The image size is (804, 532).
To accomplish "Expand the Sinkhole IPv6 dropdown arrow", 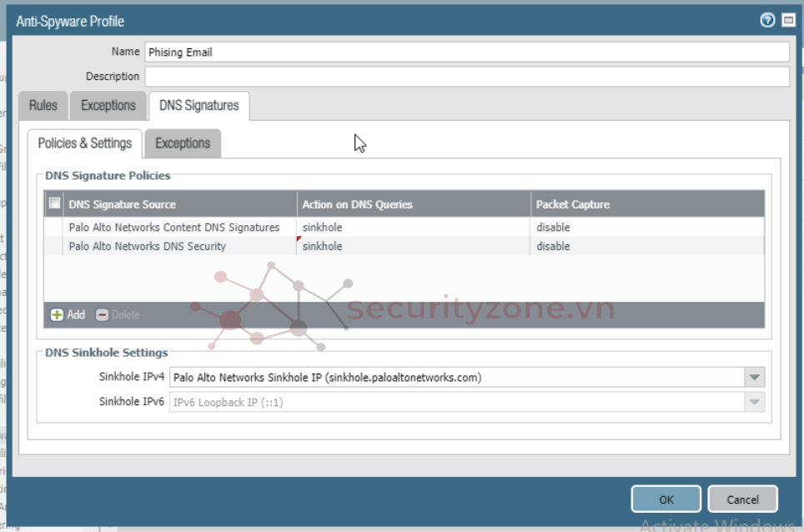I will coord(754,402).
